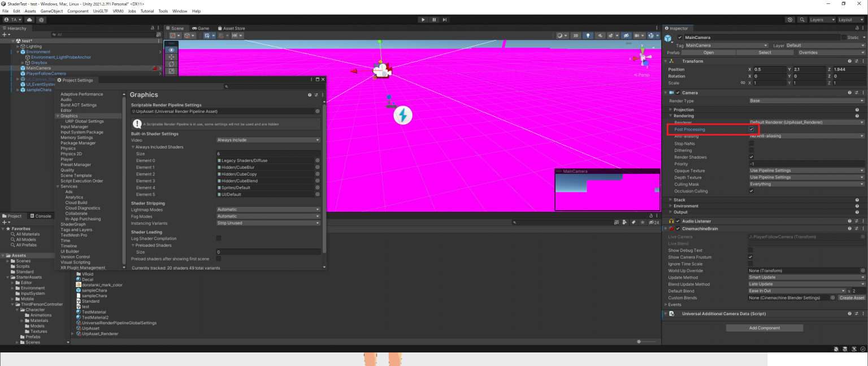This screenshot has width=868, height=366.
Task: Toggle scene lighting in the Scene view toolbar
Action: tap(588, 35)
